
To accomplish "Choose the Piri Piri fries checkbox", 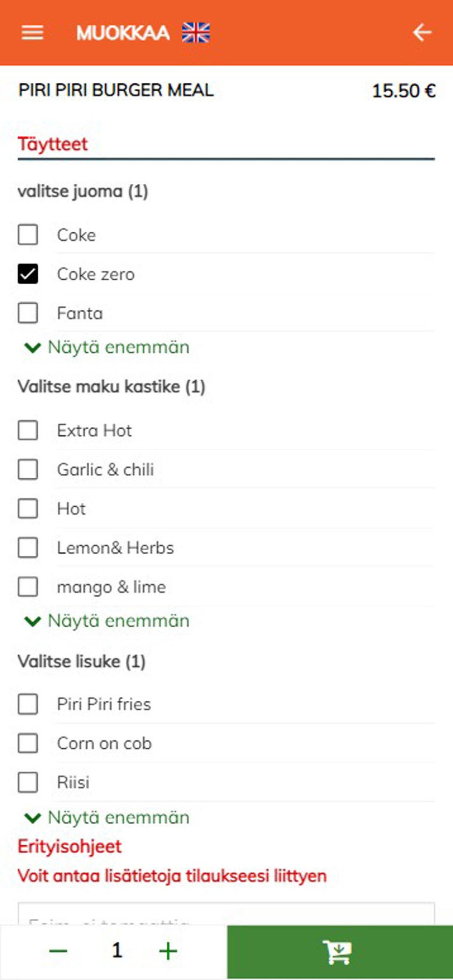I will [28, 704].
